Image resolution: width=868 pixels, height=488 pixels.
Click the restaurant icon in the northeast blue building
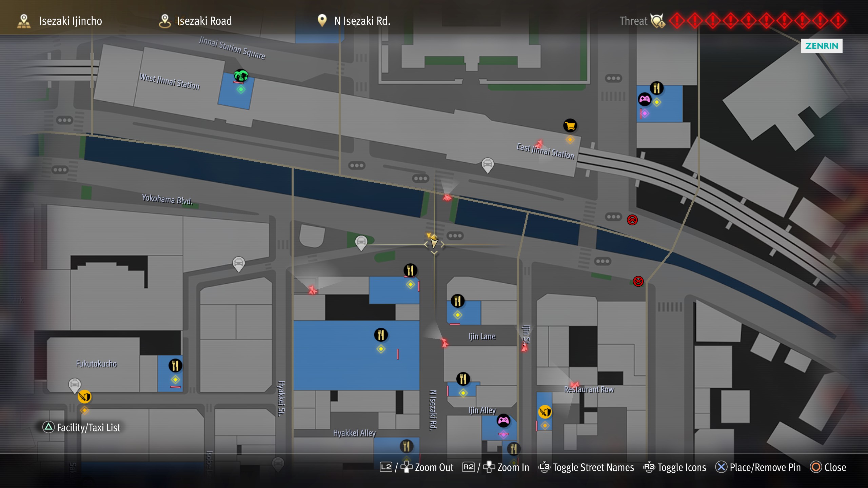[657, 88]
